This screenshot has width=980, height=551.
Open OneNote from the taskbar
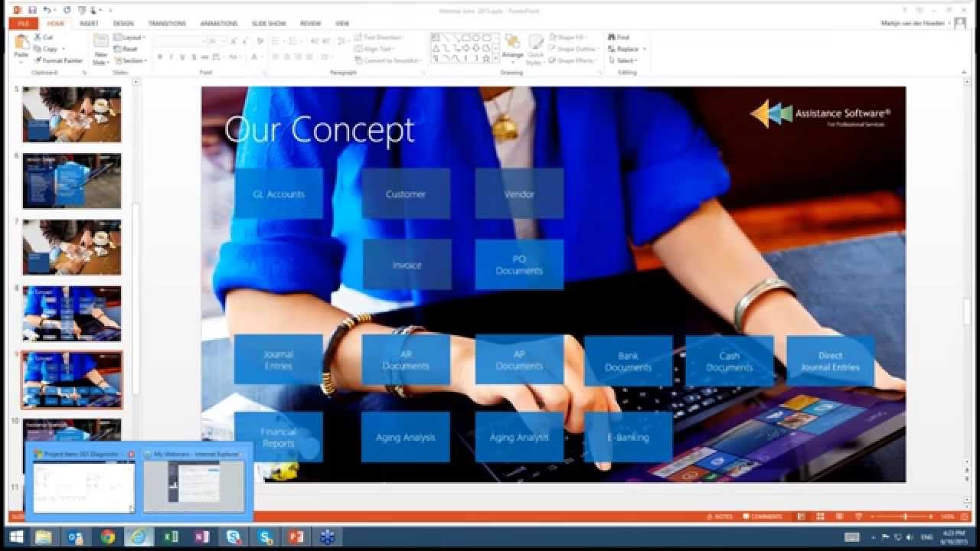(202, 537)
